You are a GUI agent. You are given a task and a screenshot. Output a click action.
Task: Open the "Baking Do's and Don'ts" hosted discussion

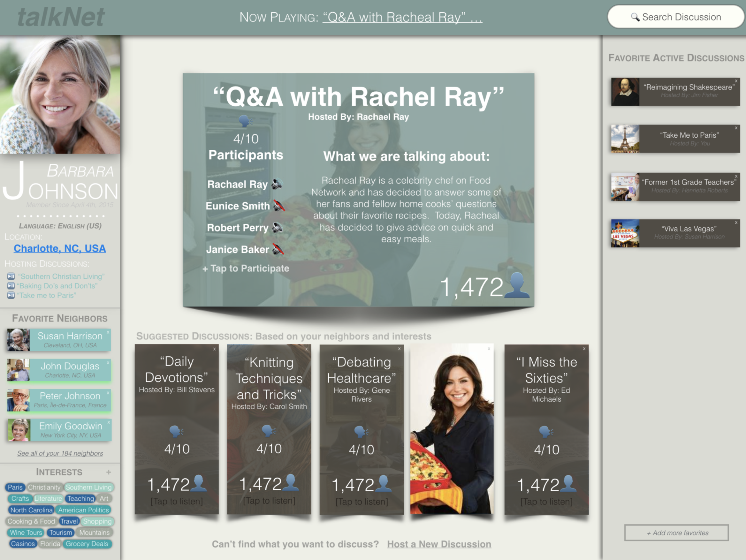point(57,286)
